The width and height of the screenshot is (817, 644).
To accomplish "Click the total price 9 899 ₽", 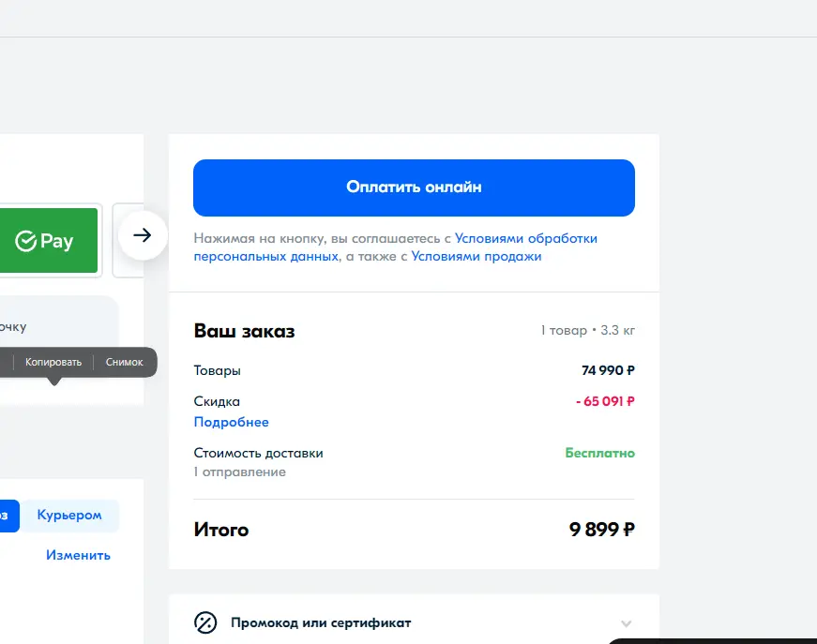I will [602, 530].
